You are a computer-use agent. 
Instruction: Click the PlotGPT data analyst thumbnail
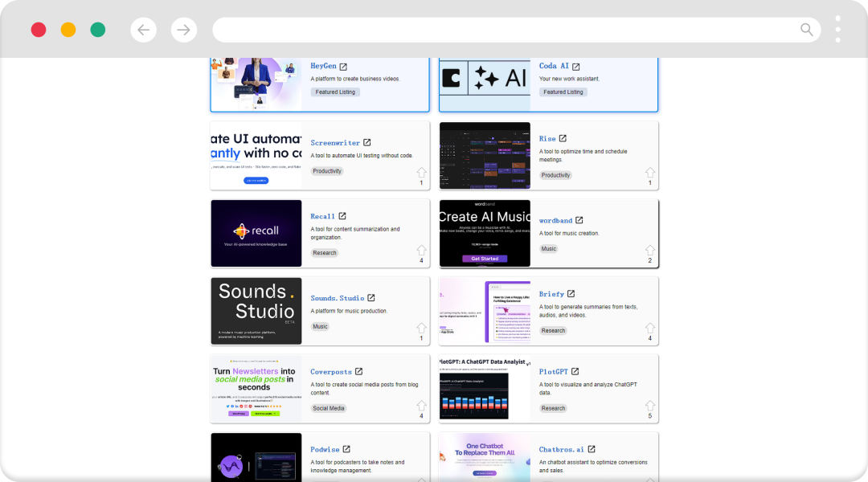click(x=485, y=389)
